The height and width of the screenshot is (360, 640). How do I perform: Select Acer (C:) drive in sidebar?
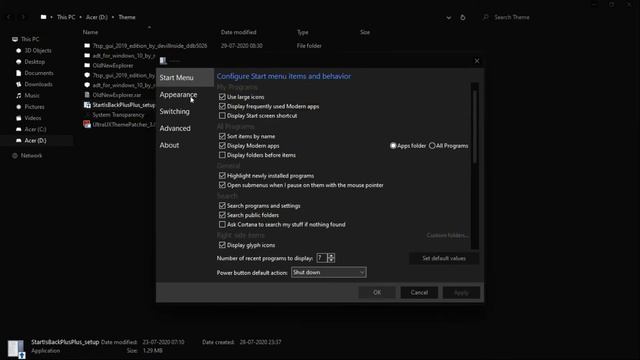tap(35, 129)
